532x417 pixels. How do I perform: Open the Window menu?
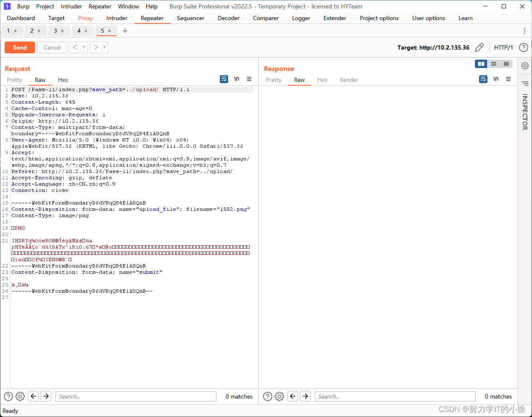[x=129, y=6]
